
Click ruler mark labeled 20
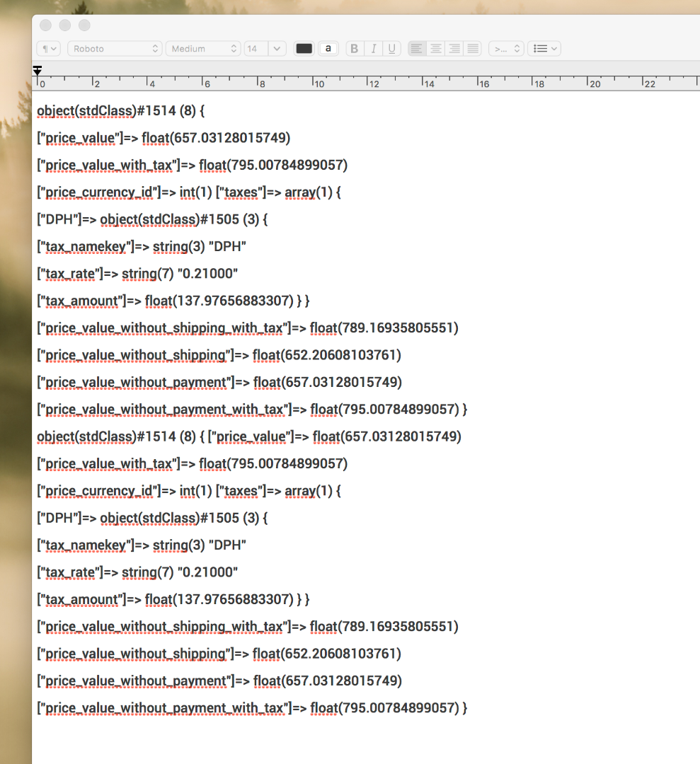[x=595, y=83]
